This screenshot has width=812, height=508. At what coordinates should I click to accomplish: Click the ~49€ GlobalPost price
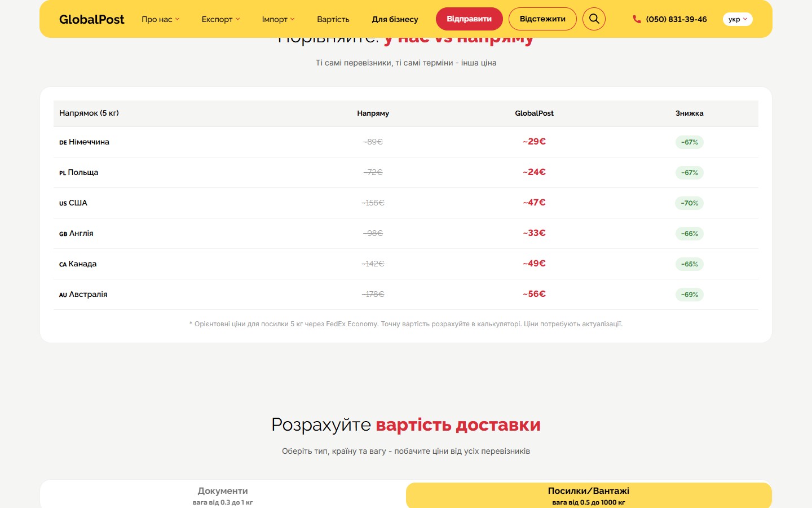[534, 264]
